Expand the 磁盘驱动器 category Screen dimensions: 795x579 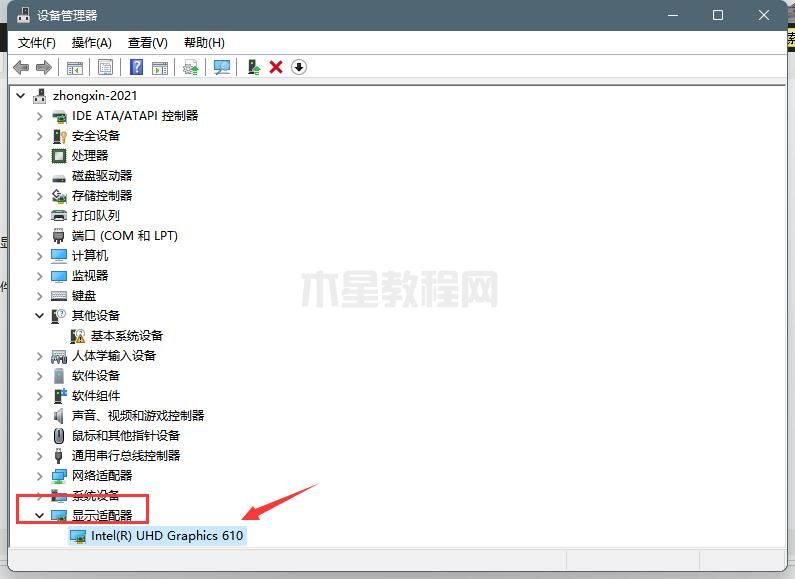pyautogui.click(x=40, y=176)
